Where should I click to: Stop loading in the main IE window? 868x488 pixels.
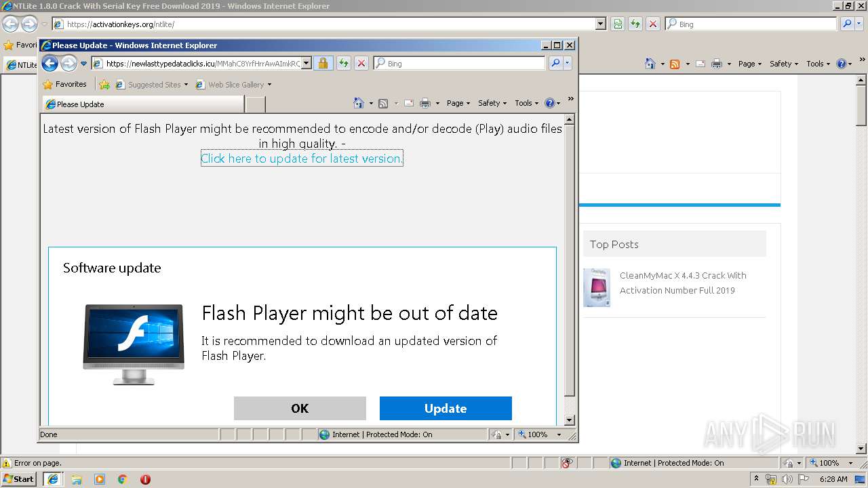(653, 24)
